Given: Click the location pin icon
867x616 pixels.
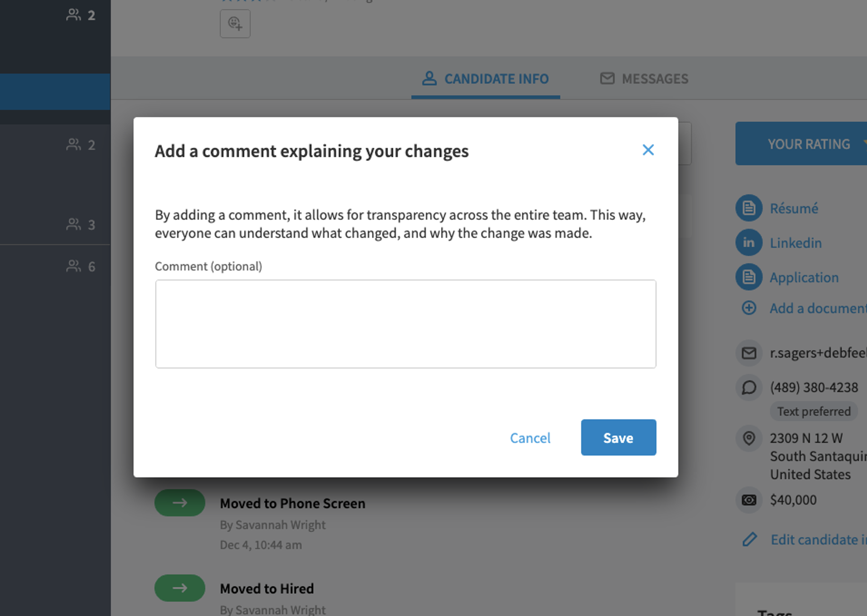Looking at the screenshot, I should [749, 438].
